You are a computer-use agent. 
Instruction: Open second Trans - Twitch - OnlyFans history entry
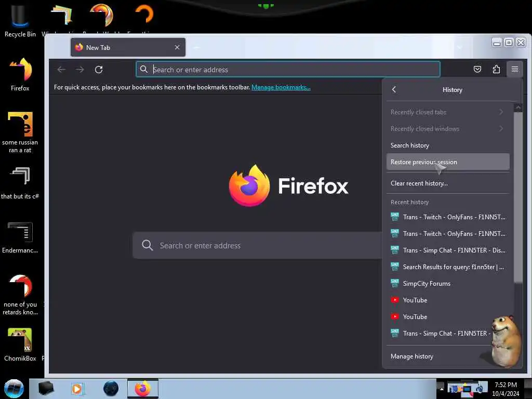click(447, 233)
